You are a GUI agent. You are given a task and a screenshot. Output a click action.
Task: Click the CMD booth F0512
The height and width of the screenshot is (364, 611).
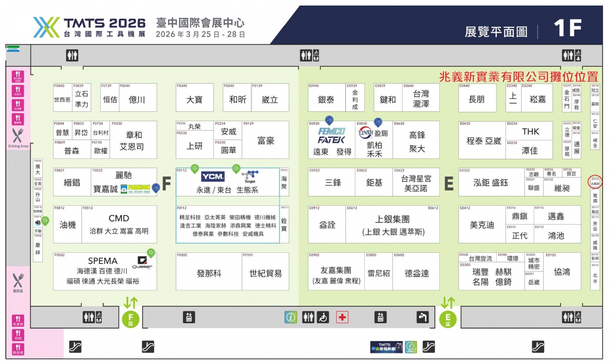coord(119,224)
